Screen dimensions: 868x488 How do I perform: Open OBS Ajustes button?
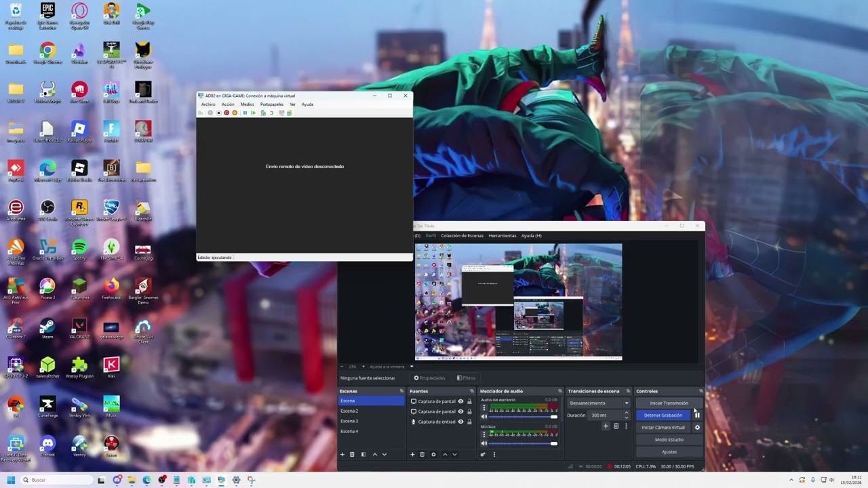pyautogui.click(x=669, y=451)
